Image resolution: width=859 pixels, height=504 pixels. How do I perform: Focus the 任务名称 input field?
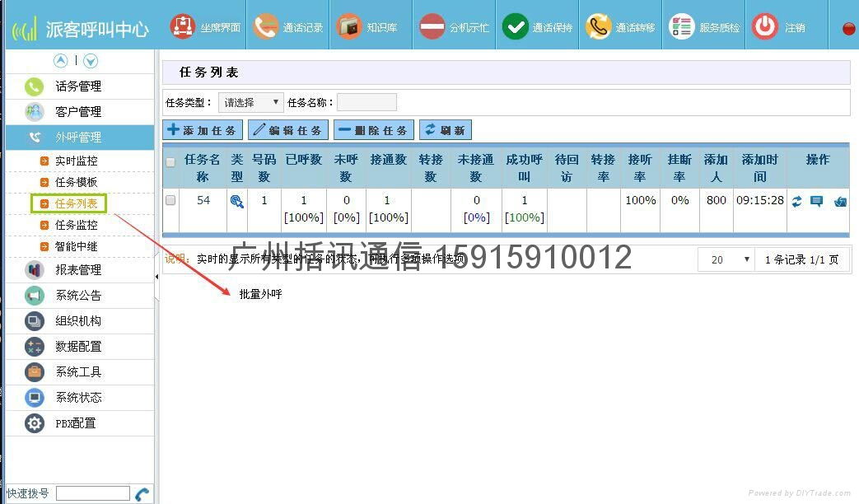366,102
